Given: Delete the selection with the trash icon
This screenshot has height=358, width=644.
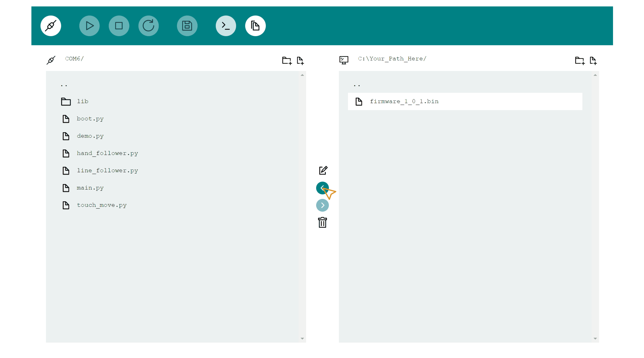Looking at the screenshot, I should click(x=323, y=223).
